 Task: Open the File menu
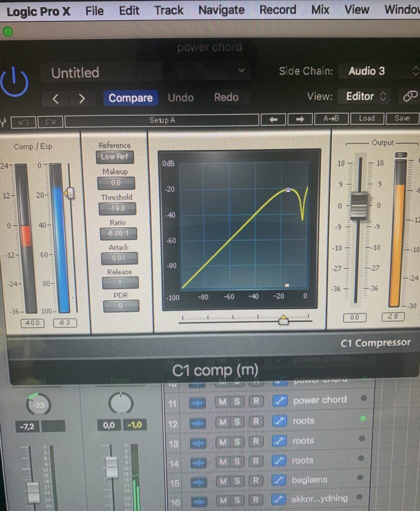[x=94, y=11]
